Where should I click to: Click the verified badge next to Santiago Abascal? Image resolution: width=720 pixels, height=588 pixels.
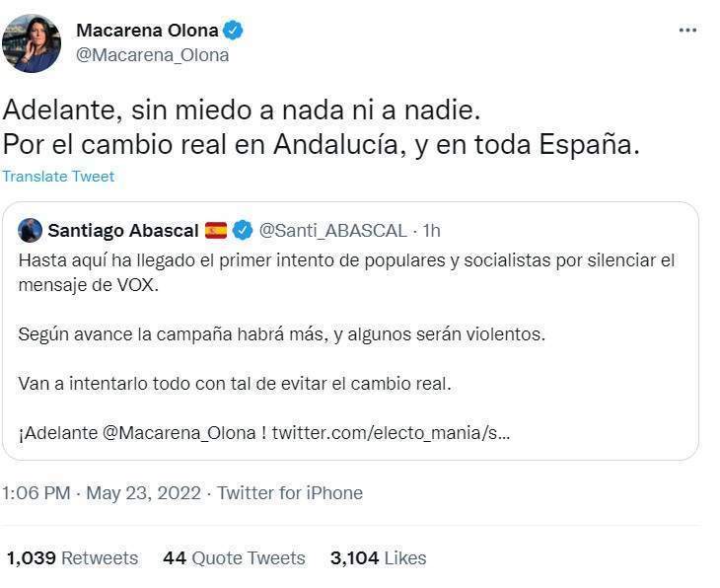click(x=243, y=230)
